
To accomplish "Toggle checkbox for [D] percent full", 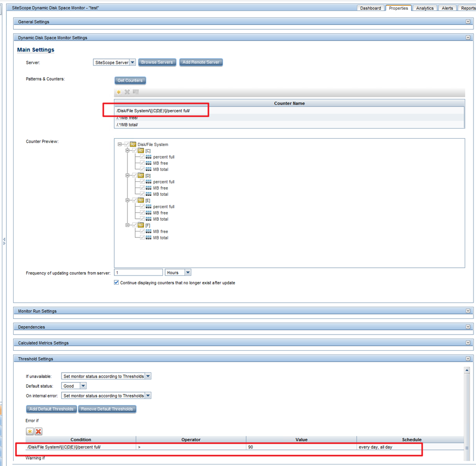I will tap(142, 182).
